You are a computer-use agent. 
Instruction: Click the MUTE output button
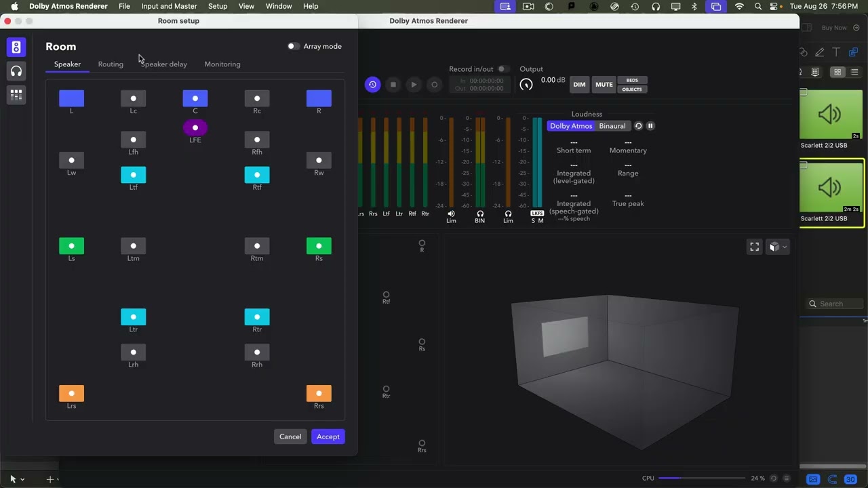pos(604,85)
